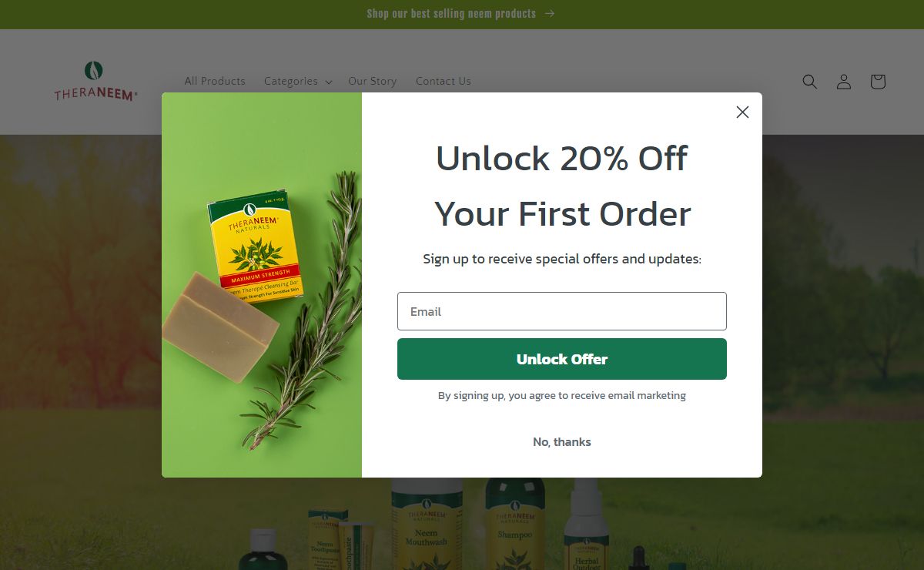The width and height of the screenshot is (924, 570).
Task: Click the TheraNeem soap box image
Action: pos(256,246)
